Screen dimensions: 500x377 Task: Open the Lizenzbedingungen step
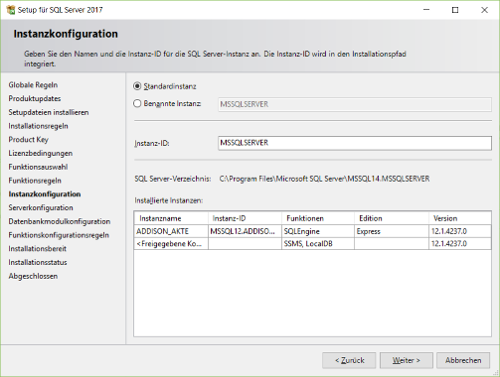pos(40,153)
